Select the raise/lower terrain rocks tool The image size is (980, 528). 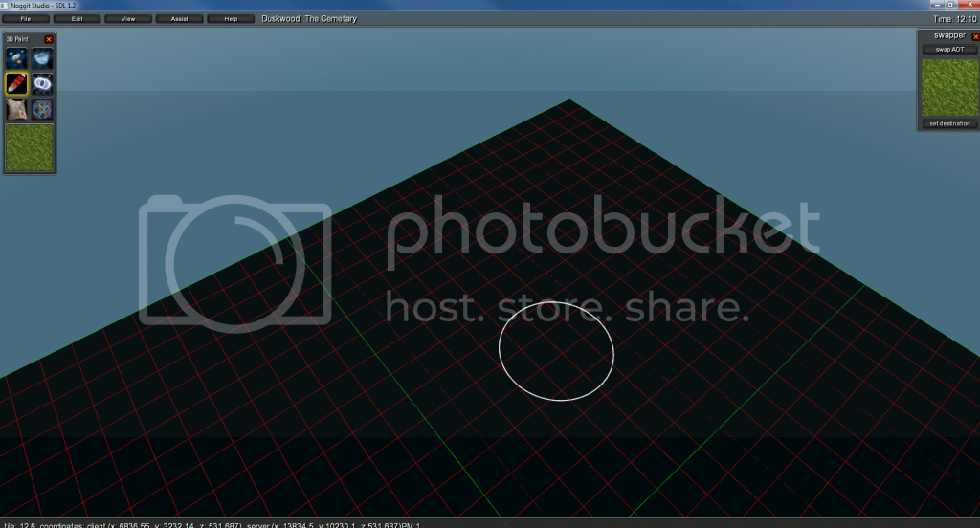[17, 59]
